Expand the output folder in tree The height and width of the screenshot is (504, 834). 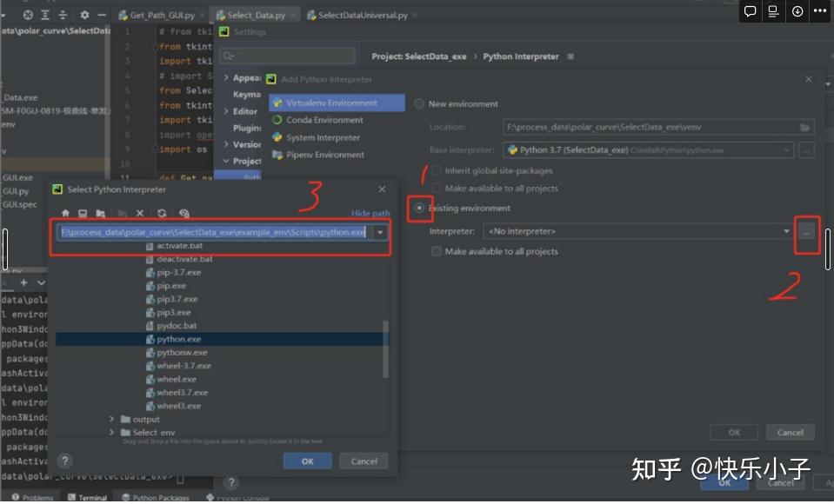[111, 420]
